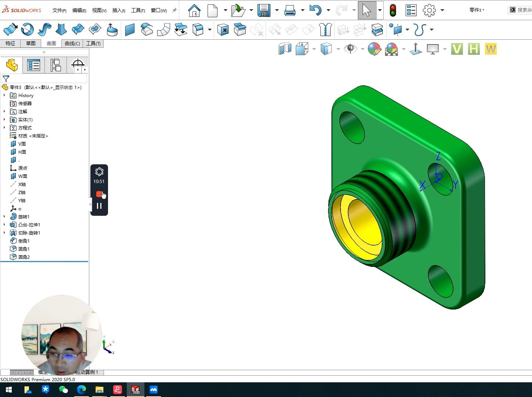Open the File Properties list icon
This screenshot has width=532, height=397.
pyautogui.click(x=411, y=10)
